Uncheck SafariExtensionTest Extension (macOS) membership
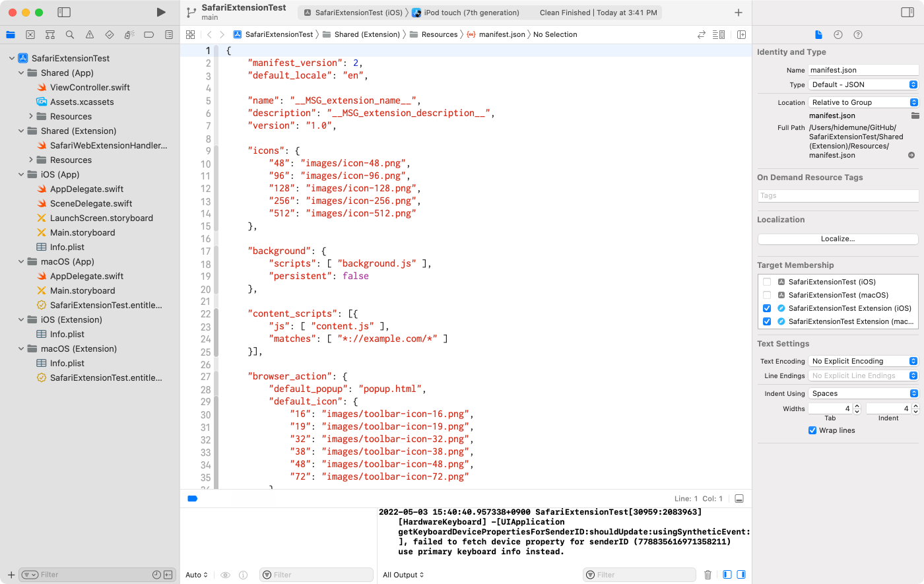 click(x=767, y=321)
